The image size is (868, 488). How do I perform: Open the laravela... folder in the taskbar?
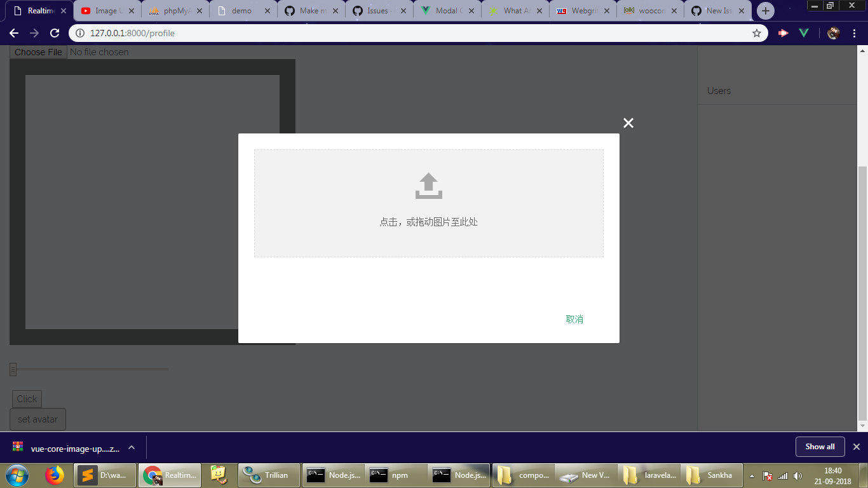click(649, 475)
